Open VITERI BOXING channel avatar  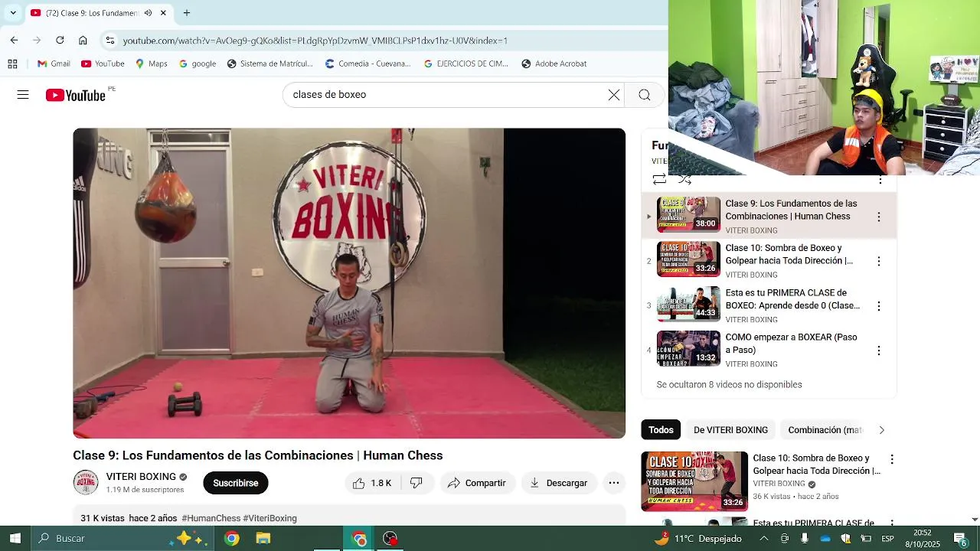pos(86,483)
